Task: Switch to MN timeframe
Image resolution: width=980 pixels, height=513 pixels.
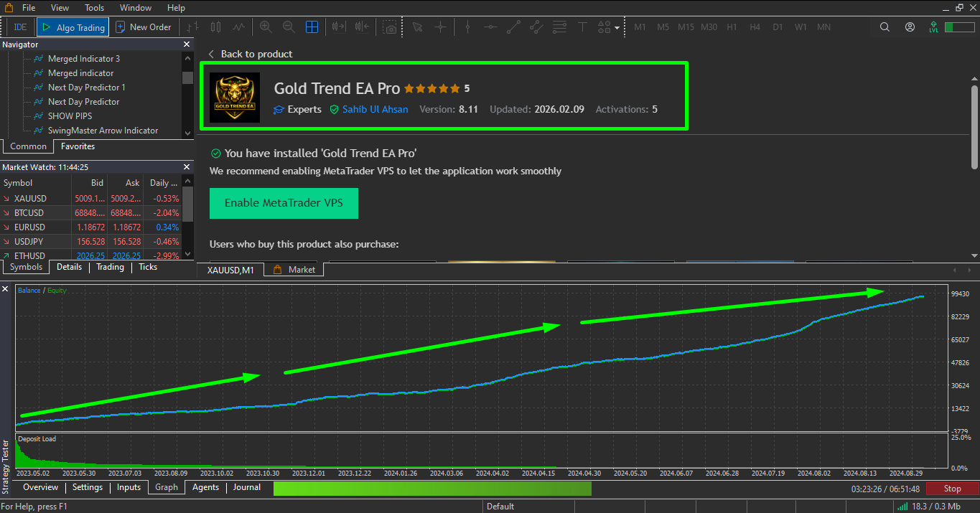Action: point(824,27)
